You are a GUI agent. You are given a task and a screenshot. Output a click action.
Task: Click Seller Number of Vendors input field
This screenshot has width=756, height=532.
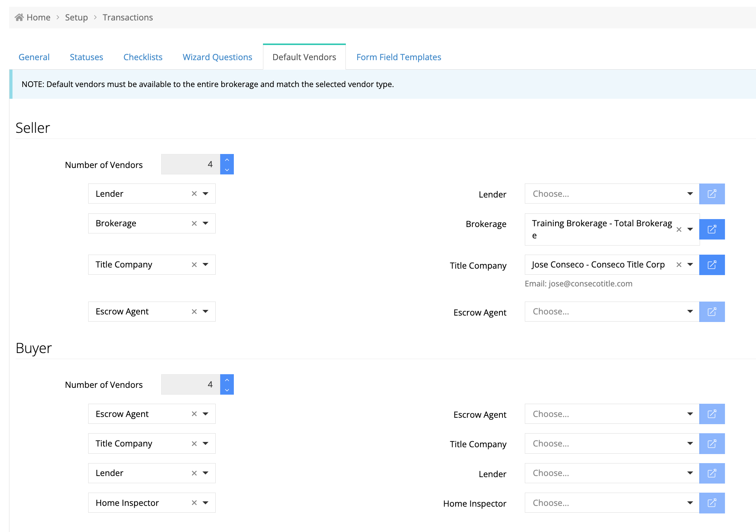click(x=190, y=164)
